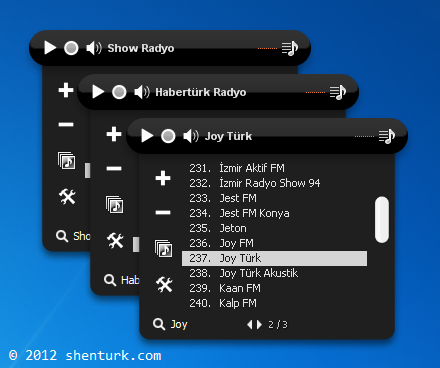Click plus icon in Show Radyo widget
Screen dimensions: 440x368
pos(66,90)
